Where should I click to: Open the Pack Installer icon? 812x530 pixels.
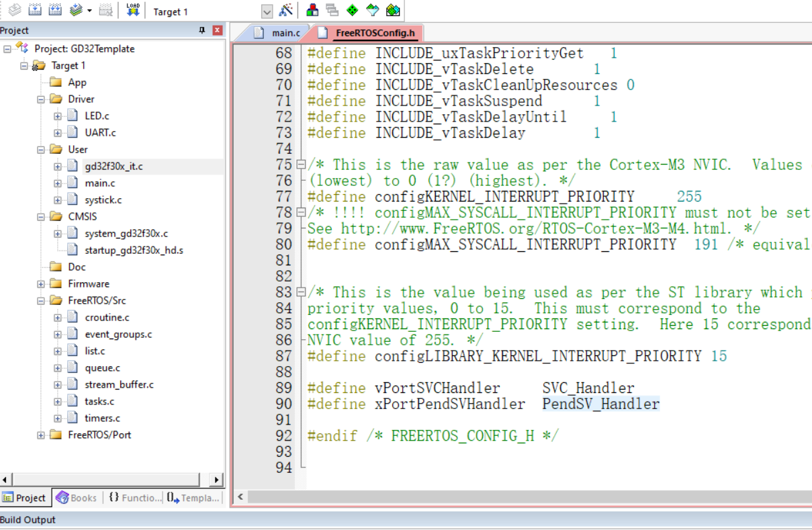[394, 10]
